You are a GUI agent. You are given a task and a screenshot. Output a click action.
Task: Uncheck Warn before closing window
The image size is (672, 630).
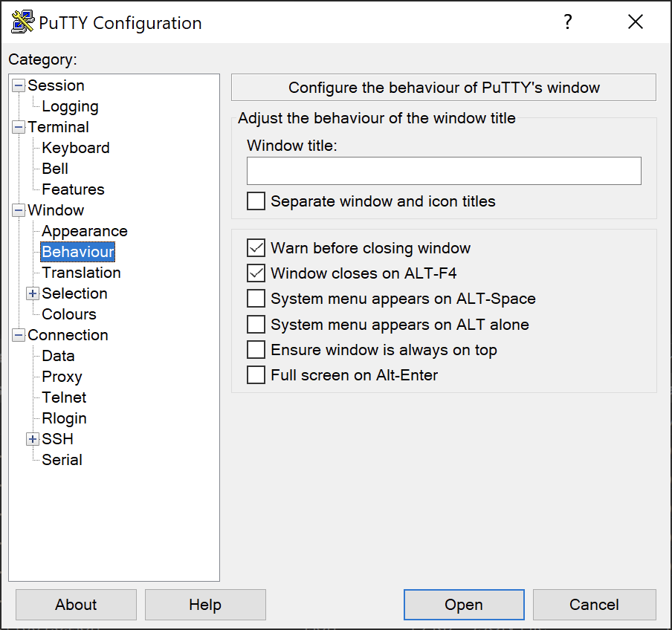click(x=256, y=248)
